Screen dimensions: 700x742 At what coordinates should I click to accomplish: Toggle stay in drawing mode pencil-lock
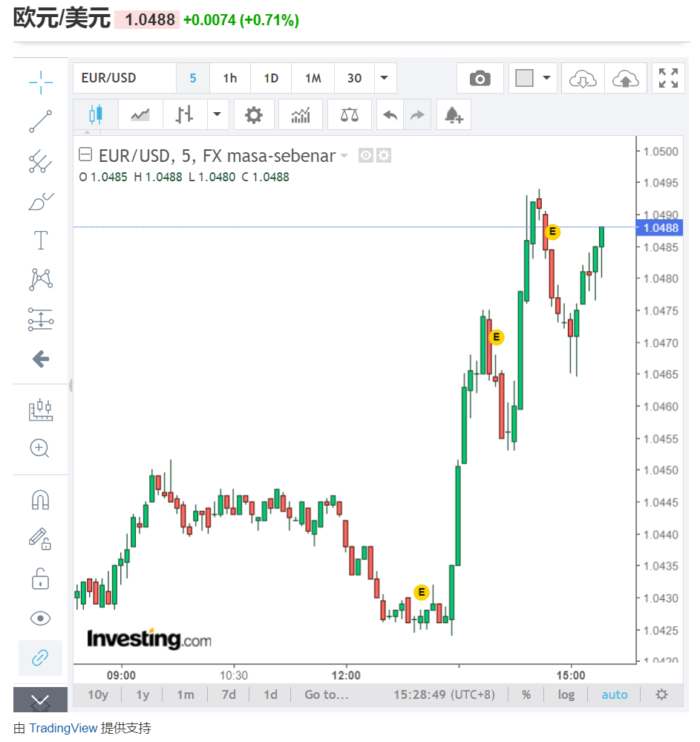click(x=40, y=539)
